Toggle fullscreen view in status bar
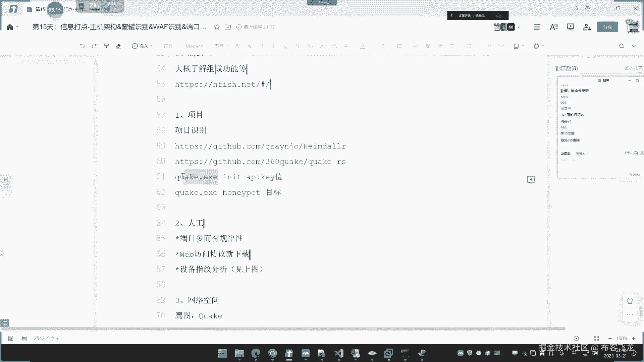644x362 pixels. (596, 339)
